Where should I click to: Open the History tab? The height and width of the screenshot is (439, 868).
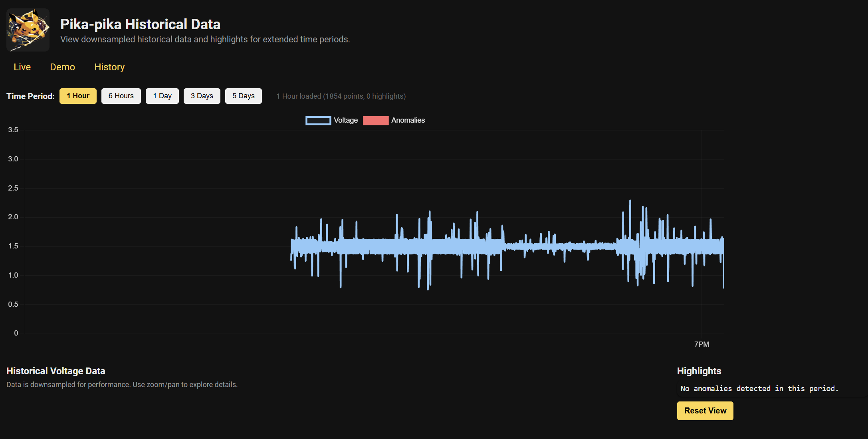[x=109, y=67]
